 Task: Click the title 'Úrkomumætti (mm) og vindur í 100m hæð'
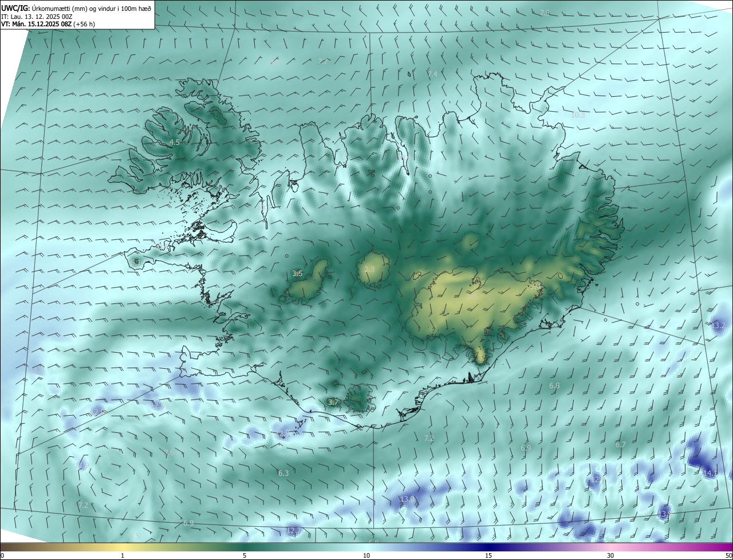[x=91, y=8]
